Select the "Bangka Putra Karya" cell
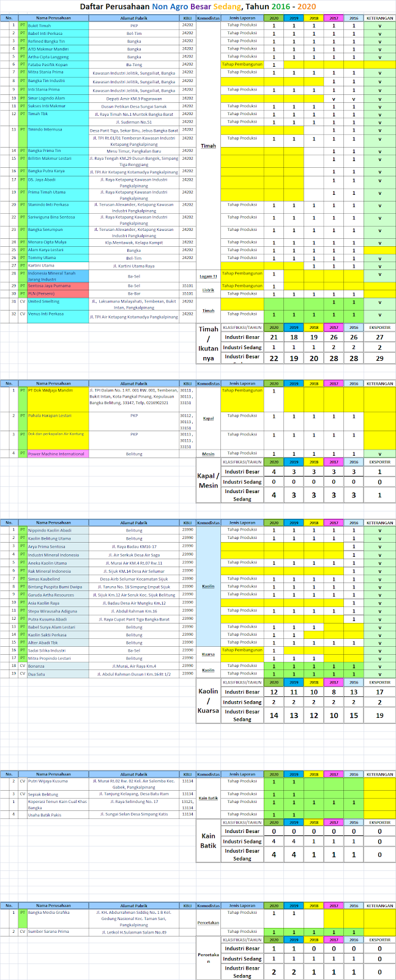Screen dimensions: 396x980 (58, 171)
